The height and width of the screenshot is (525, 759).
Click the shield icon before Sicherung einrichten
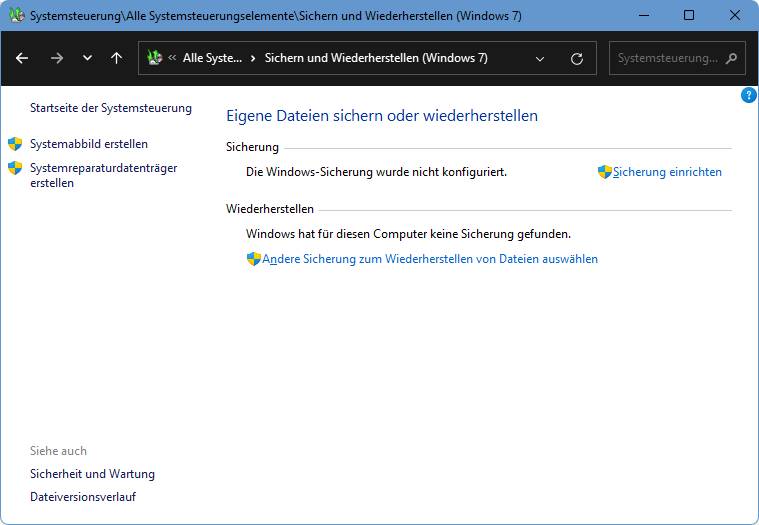605,172
